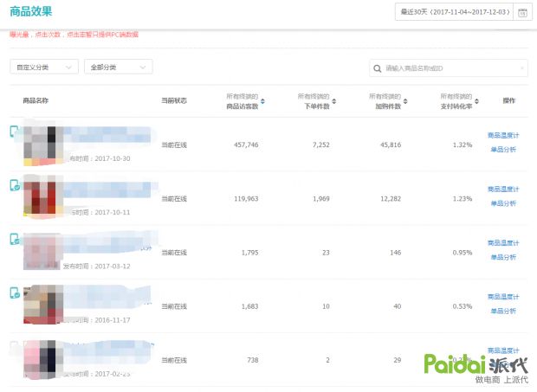This screenshot has width=537, height=392.
Task: Click the 操作 column header
Action: pos(509,100)
